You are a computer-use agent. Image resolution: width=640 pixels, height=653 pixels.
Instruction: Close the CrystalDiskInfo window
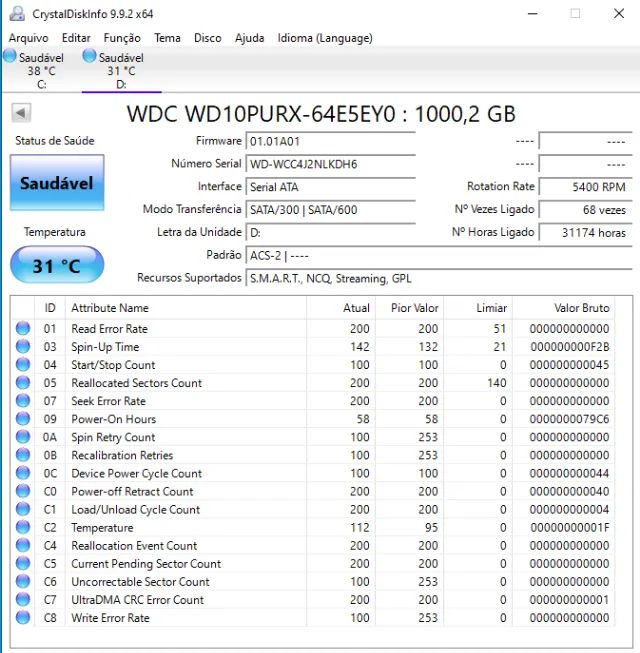click(619, 14)
